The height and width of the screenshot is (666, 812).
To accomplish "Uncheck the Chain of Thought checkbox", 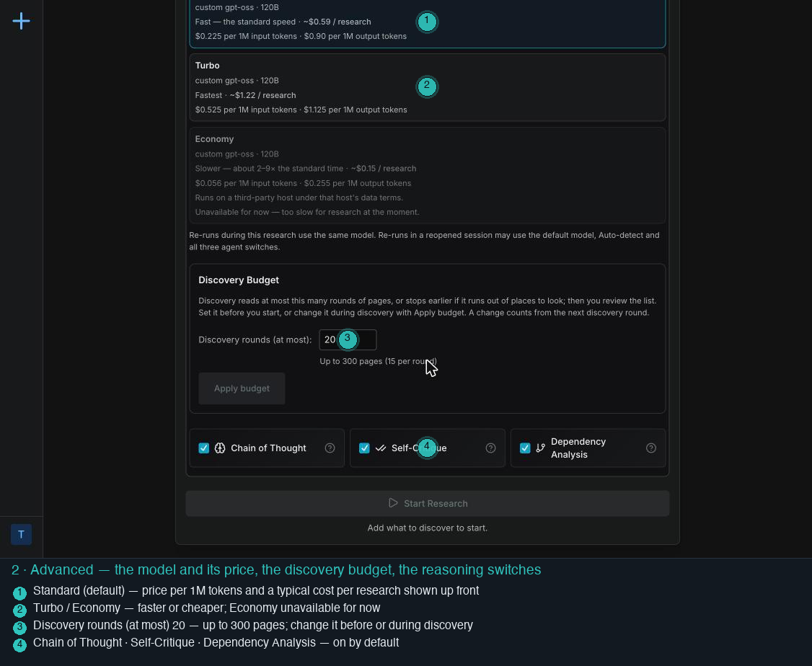I will [204, 448].
